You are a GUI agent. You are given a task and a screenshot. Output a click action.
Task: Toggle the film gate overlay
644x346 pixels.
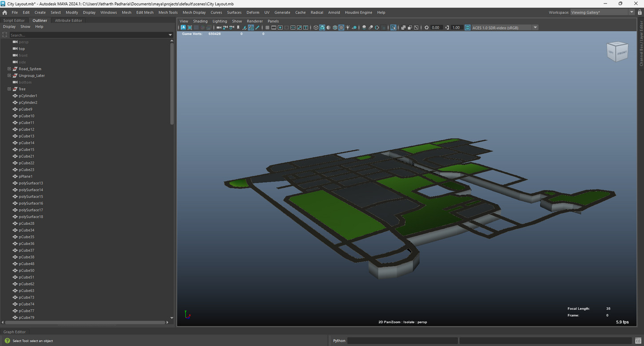pos(274,28)
